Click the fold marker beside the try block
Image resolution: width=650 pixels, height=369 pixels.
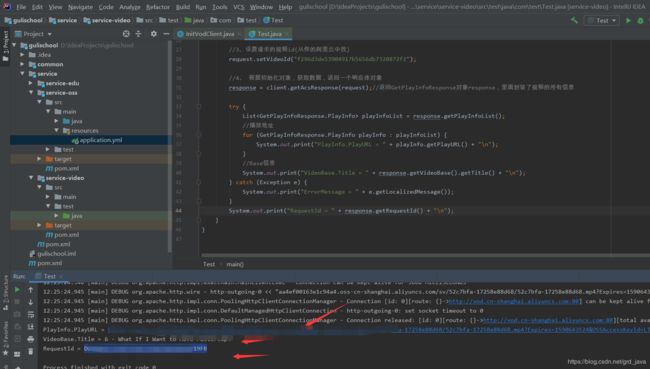(199, 107)
